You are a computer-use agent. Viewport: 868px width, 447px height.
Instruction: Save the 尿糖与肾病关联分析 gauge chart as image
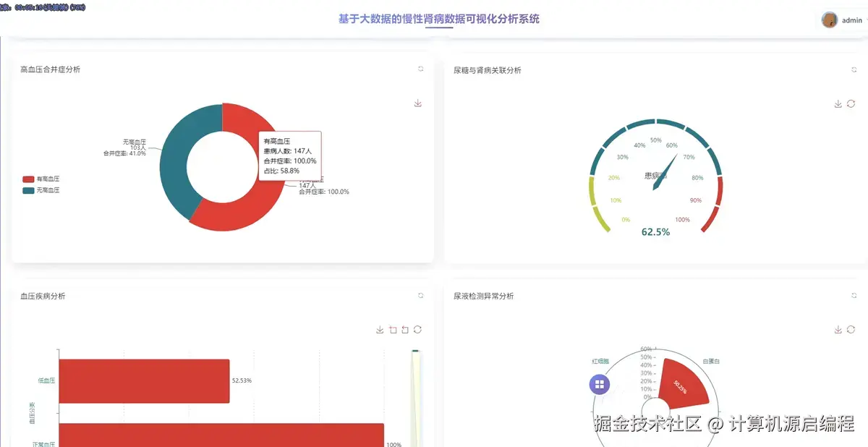(x=838, y=104)
